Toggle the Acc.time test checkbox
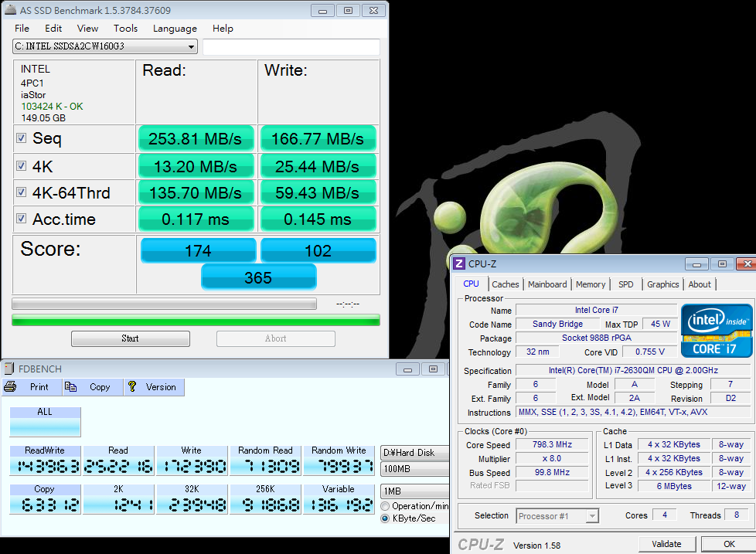This screenshot has width=756, height=554. (21, 218)
